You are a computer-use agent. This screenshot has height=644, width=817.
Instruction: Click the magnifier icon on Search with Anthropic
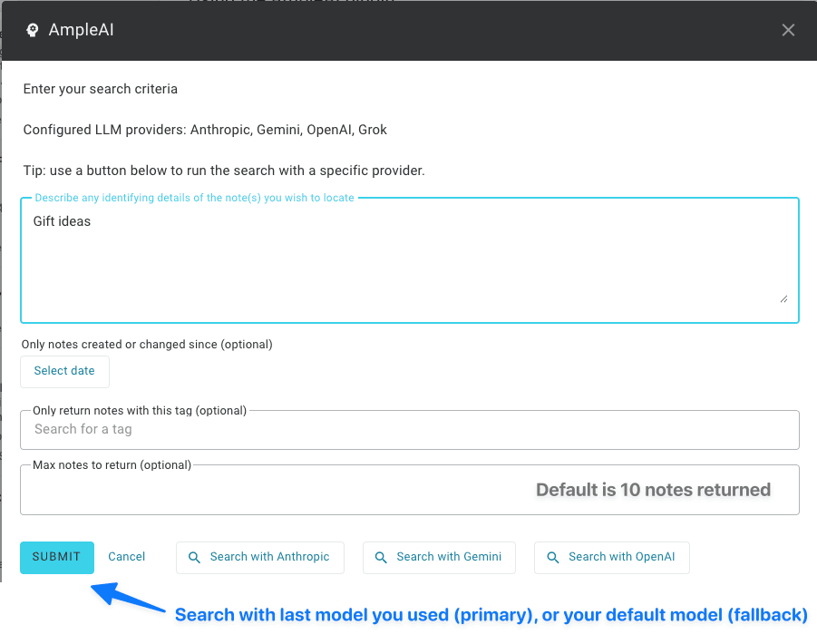pyautogui.click(x=194, y=558)
